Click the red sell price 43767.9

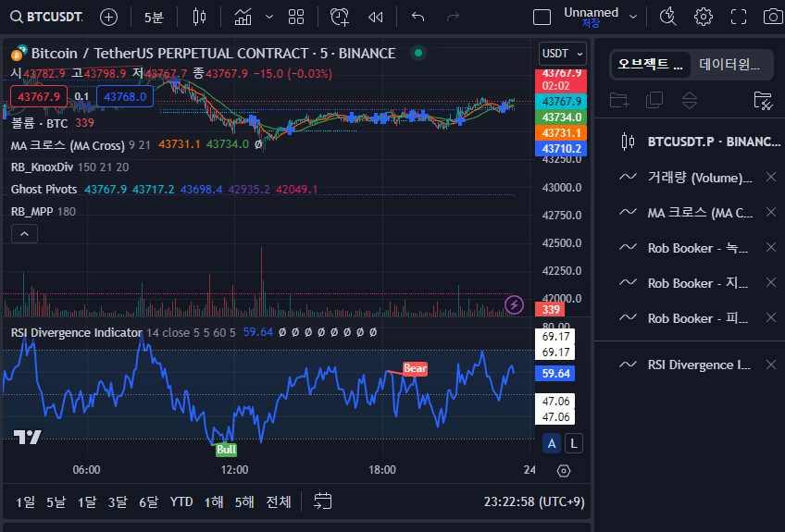[39, 96]
